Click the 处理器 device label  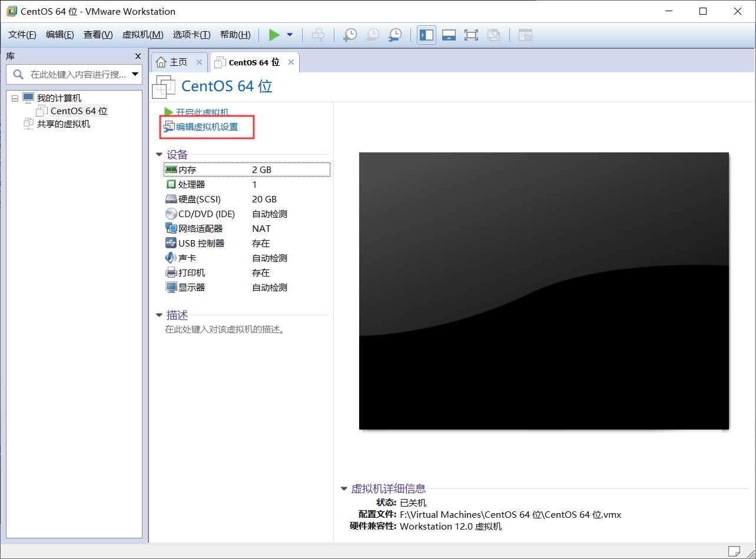pyautogui.click(x=191, y=184)
